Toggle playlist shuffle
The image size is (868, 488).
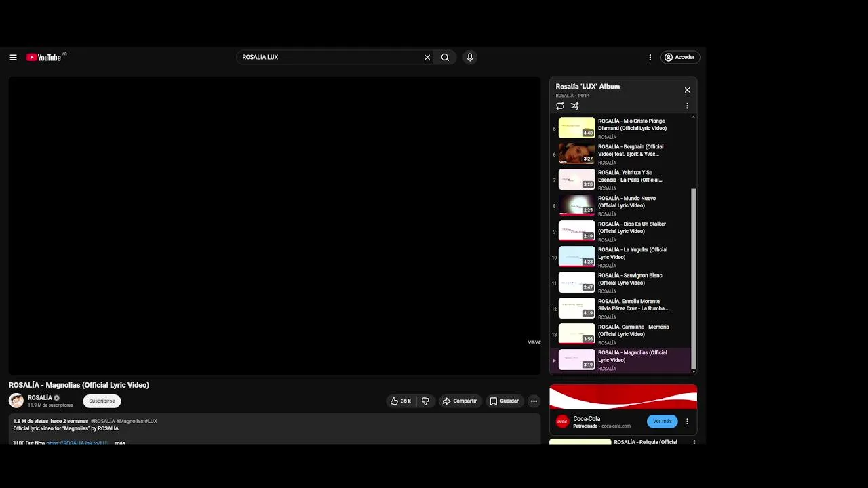(x=574, y=106)
